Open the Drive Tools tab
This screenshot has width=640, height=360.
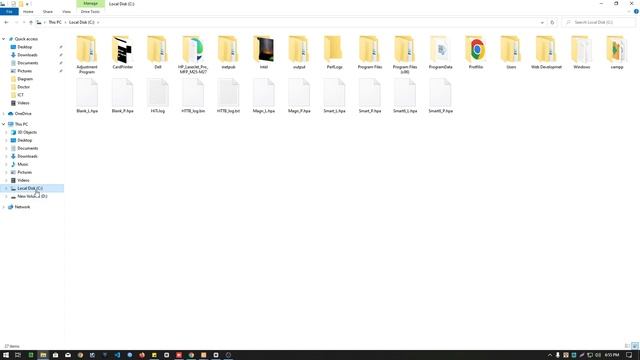point(90,12)
